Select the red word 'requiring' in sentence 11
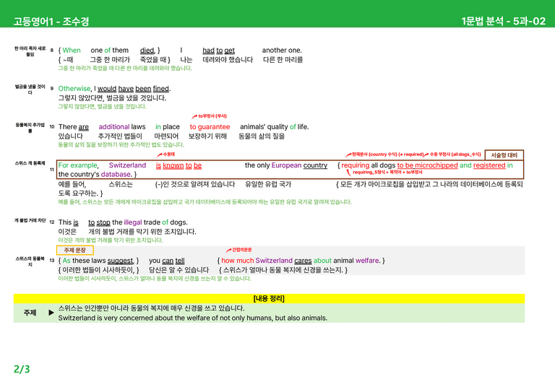Image resolution: width=555 pixels, height=392 pixels. (355, 165)
